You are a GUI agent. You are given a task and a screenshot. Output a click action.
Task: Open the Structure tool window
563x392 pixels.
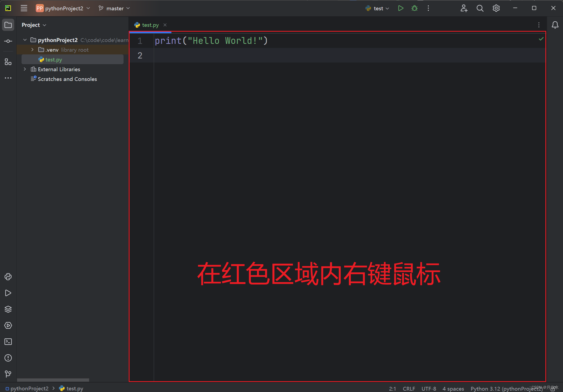tap(8, 62)
